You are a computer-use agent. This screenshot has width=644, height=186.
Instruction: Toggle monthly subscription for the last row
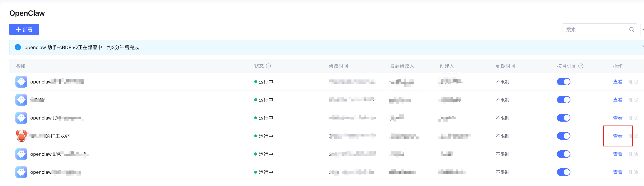pos(564,172)
